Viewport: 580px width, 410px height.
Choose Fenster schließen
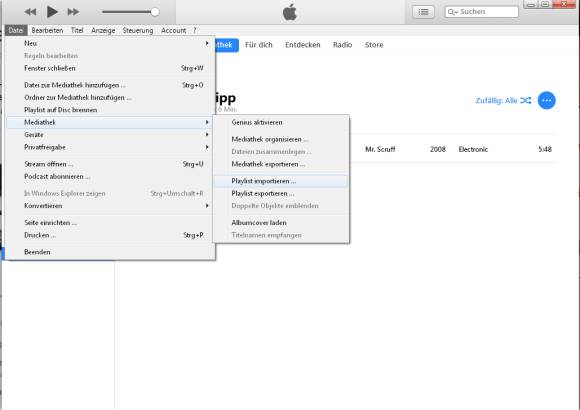pyautogui.click(x=110, y=68)
